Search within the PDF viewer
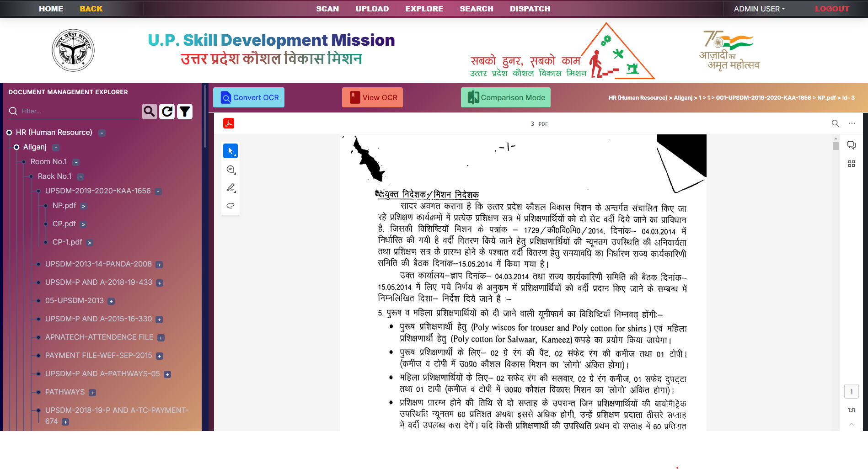This screenshot has height=469, width=868. click(835, 123)
